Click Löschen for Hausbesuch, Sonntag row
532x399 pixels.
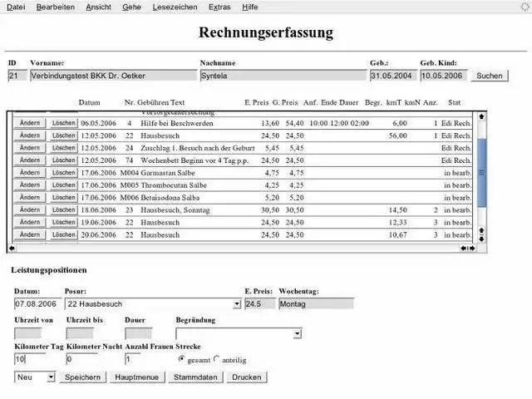click(x=63, y=209)
